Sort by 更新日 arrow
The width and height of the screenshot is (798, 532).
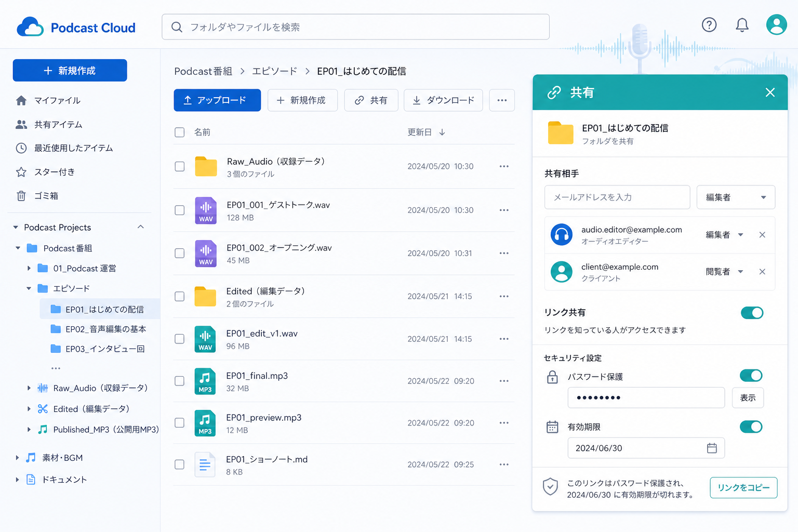442,132
